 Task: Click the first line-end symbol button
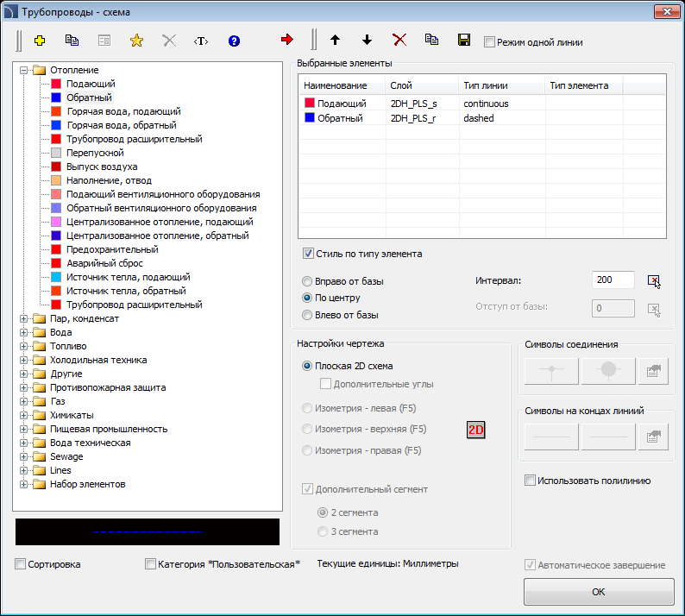tap(551, 437)
